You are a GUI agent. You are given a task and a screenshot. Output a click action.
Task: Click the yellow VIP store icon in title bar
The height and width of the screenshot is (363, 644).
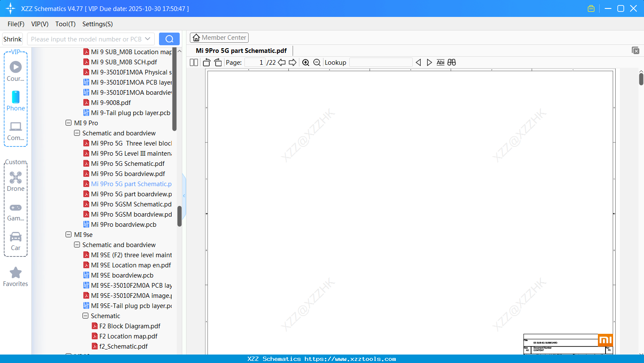pos(591,8)
